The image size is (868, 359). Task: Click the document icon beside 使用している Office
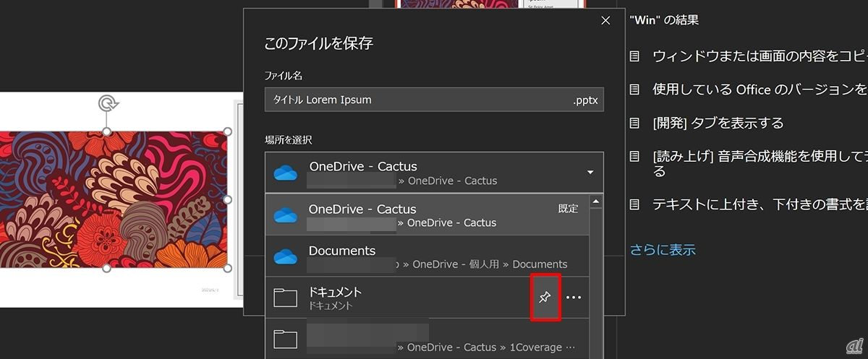(x=634, y=90)
